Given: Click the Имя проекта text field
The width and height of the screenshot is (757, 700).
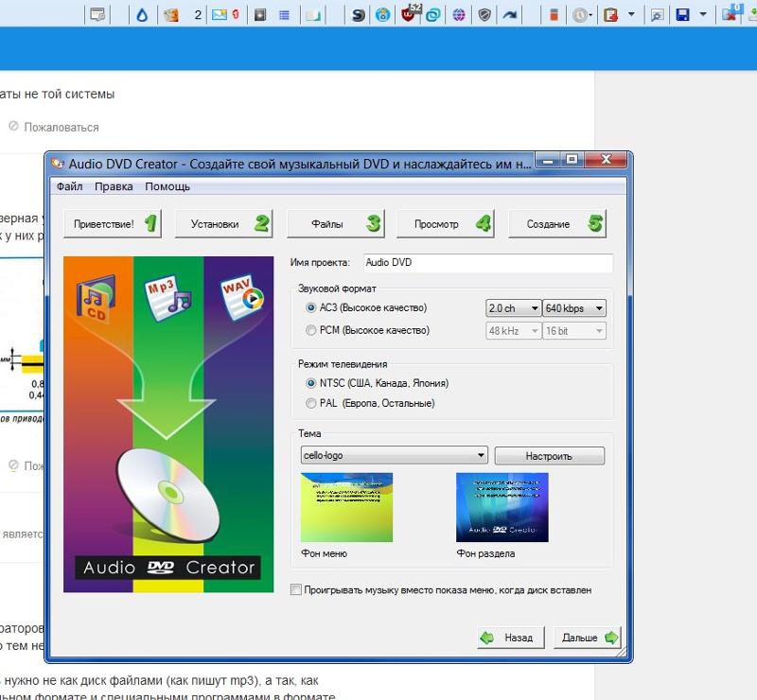Looking at the screenshot, I should 488,263.
